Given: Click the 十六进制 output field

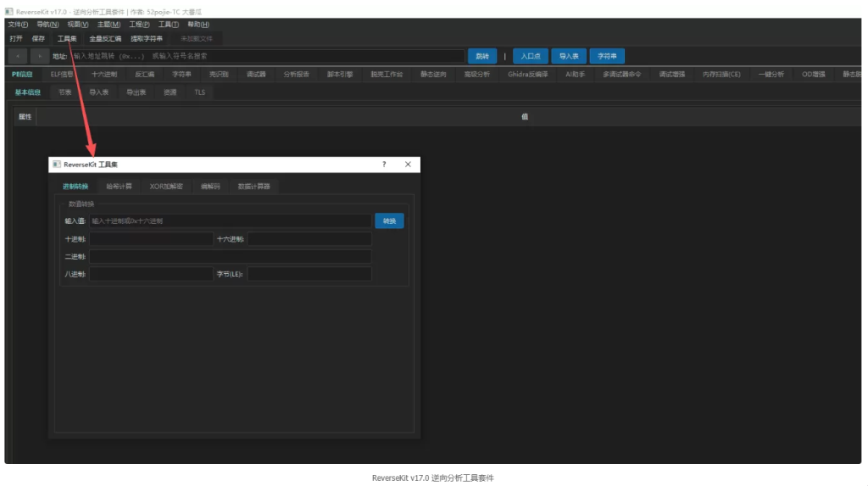Looking at the screenshot, I should click(309, 239).
